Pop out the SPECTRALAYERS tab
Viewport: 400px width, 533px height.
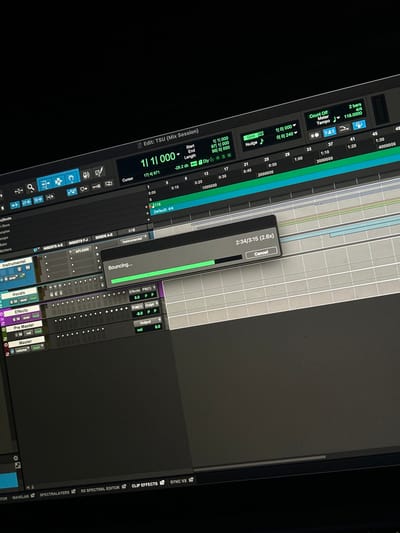point(73,492)
